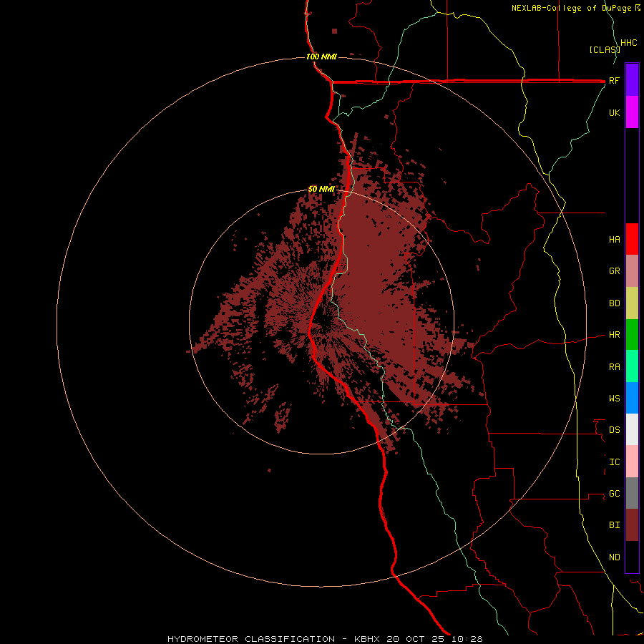Click the WS legend label
Viewport: 644px width, 644px height.
614,398
